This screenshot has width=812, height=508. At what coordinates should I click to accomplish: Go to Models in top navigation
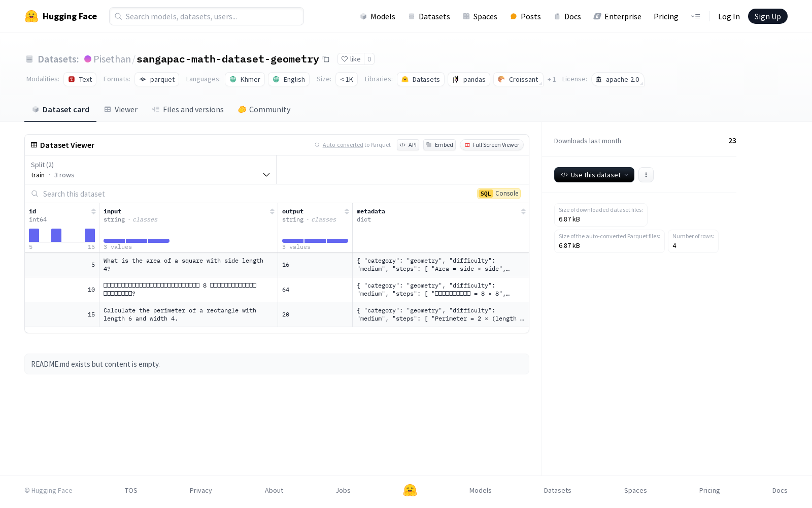point(378,16)
